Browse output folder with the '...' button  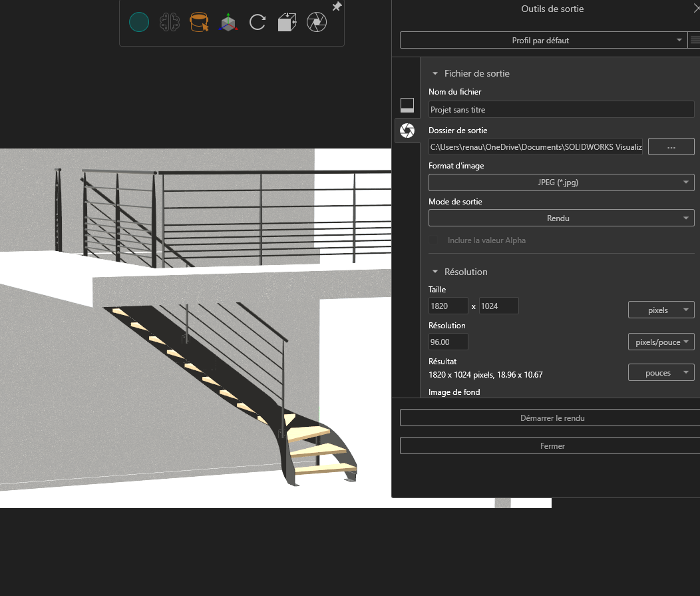[x=671, y=147]
